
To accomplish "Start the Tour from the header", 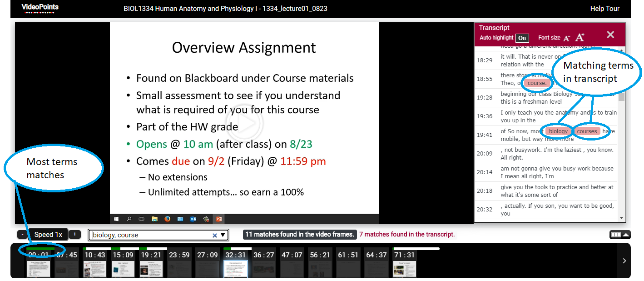I will [613, 9].
